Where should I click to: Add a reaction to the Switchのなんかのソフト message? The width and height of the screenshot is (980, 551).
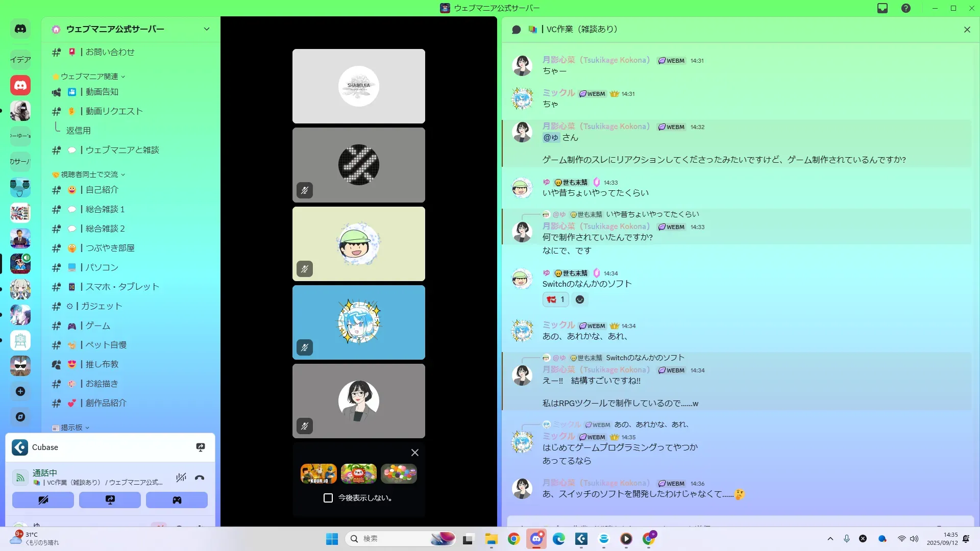pos(580,299)
